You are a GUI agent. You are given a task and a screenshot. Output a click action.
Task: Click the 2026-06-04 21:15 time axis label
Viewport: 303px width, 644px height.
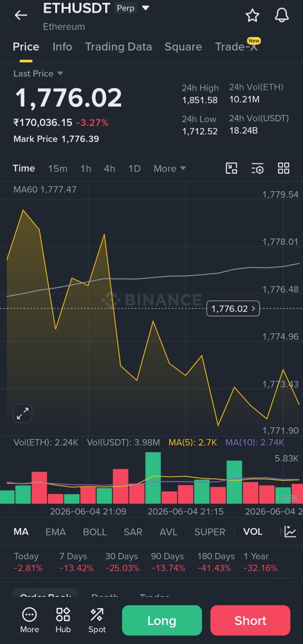click(x=186, y=511)
